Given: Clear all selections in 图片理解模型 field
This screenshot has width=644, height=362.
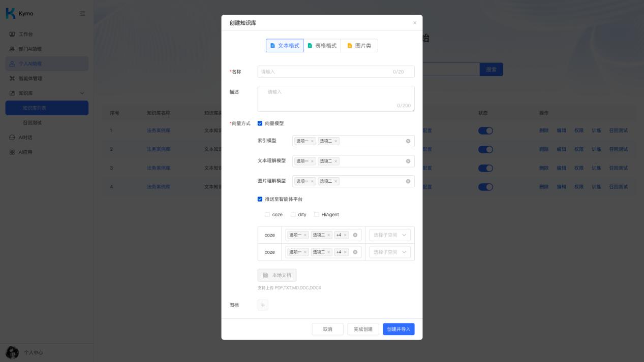Looking at the screenshot, I should (x=408, y=181).
